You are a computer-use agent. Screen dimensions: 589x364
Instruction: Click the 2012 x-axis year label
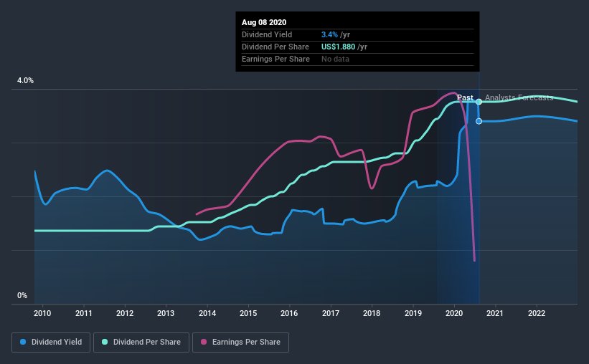click(x=125, y=313)
